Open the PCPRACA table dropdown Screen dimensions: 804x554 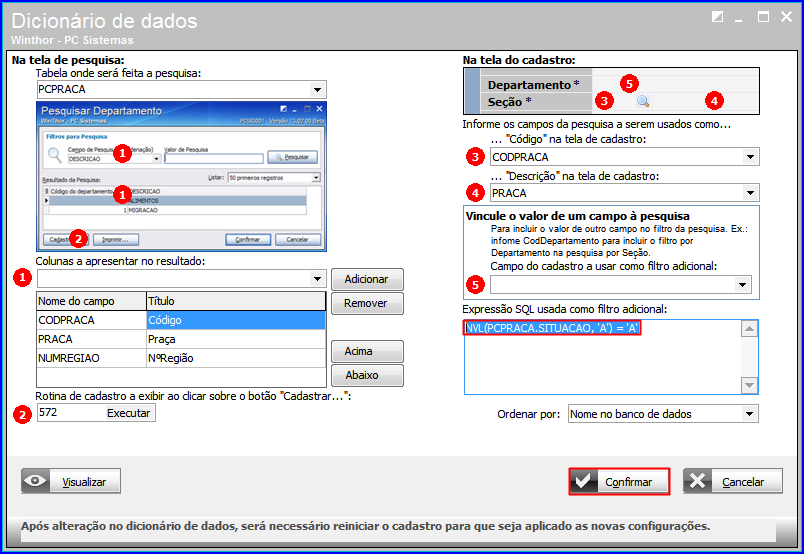(317, 90)
